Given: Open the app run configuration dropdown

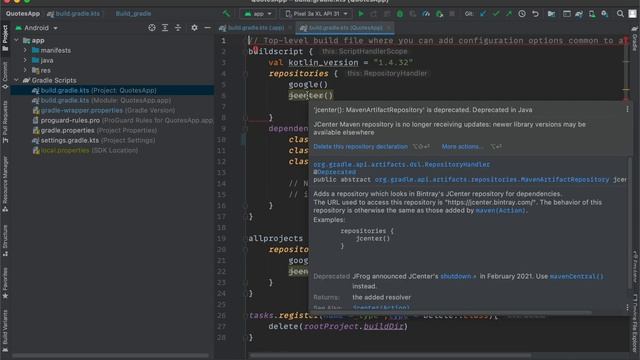Looking at the screenshot, I should point(258,14).
